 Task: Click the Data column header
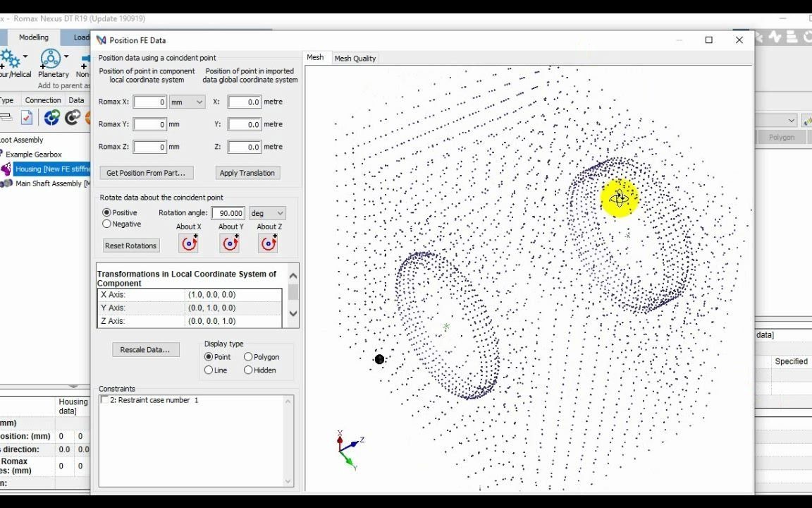pos(76,101)
